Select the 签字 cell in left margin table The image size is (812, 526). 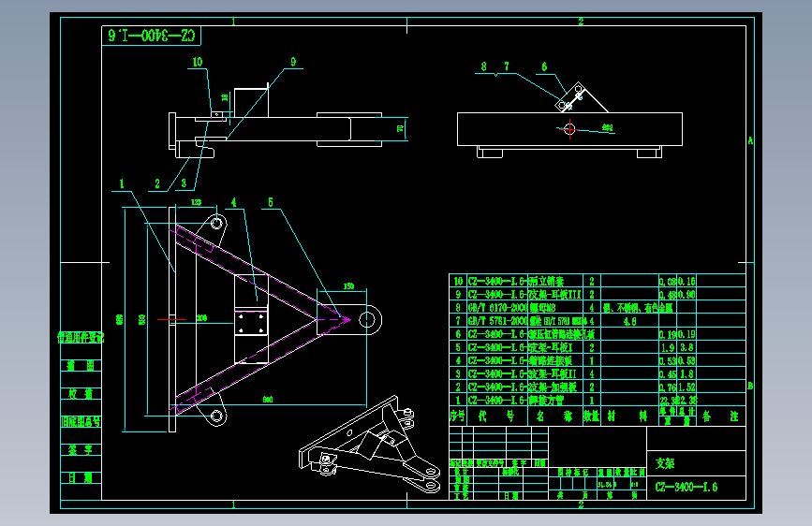(81, 450)
